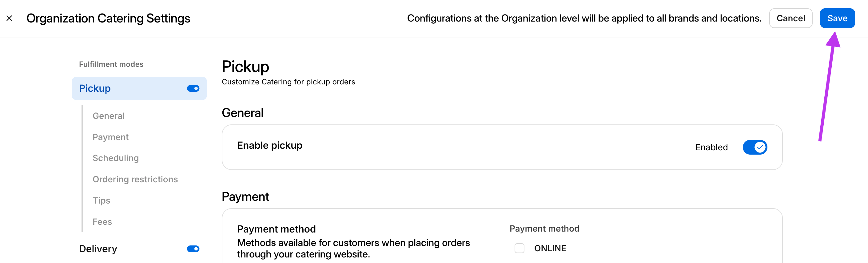Cancel the catering settings changes
This screenshot has width=868, height=263.
coord(790,18)
